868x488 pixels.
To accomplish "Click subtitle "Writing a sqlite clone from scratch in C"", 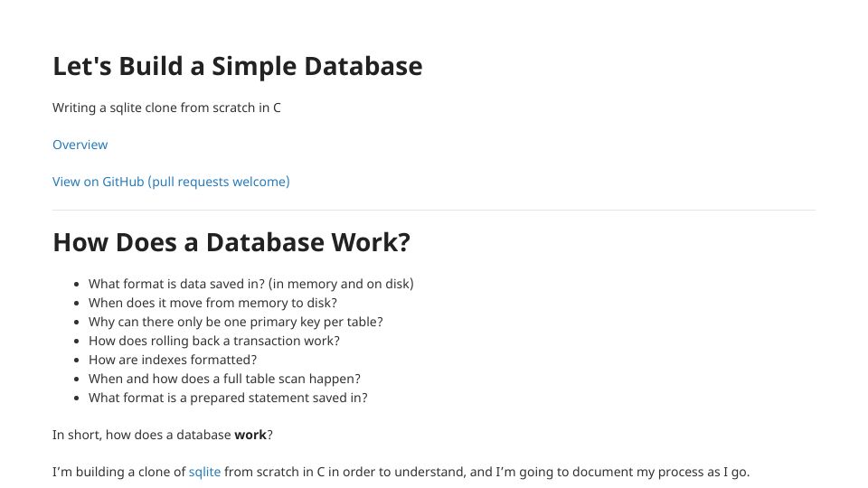I will [166, 108].
